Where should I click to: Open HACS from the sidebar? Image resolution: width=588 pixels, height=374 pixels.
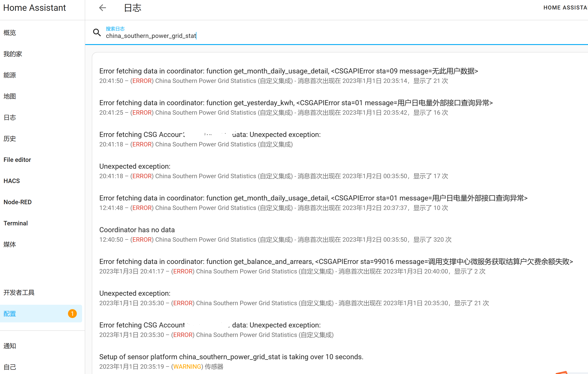[11, 181]
